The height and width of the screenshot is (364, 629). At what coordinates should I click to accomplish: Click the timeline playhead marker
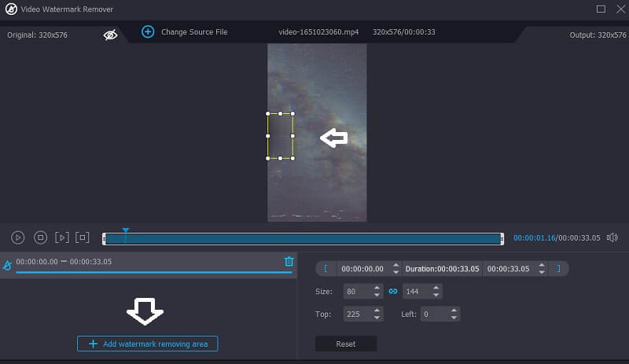[x=125, y=231]
